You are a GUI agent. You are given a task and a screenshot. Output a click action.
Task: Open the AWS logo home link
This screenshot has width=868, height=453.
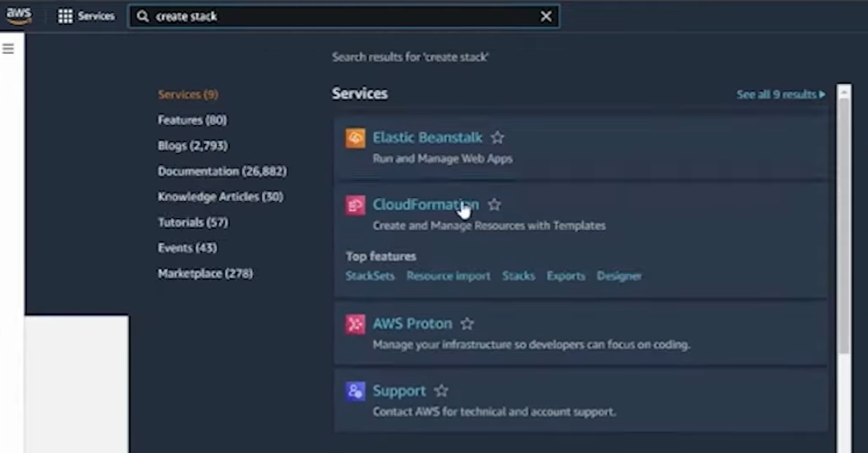tap(19, 16)
